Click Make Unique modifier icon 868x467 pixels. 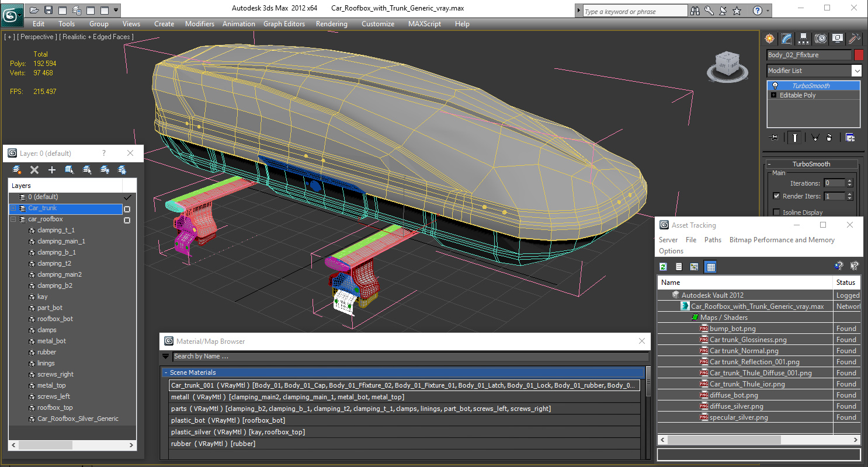coord(814,138)
